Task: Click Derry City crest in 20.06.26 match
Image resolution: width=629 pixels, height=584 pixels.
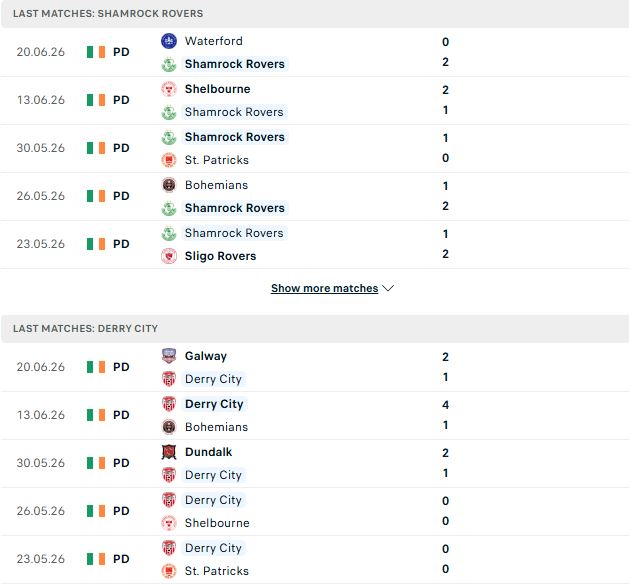Action: [x=169, y=379]
